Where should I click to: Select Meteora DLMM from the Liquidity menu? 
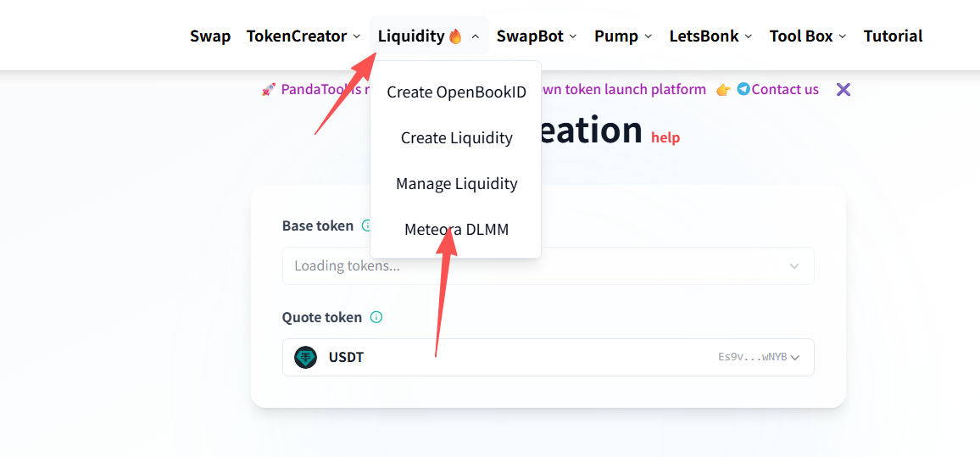[456, 229]
